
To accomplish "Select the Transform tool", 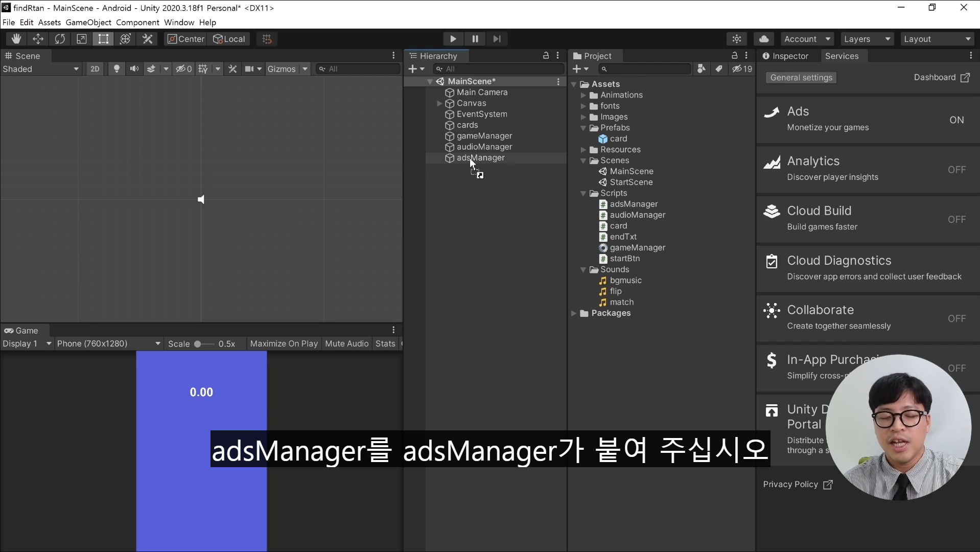I will click(125, 39).
